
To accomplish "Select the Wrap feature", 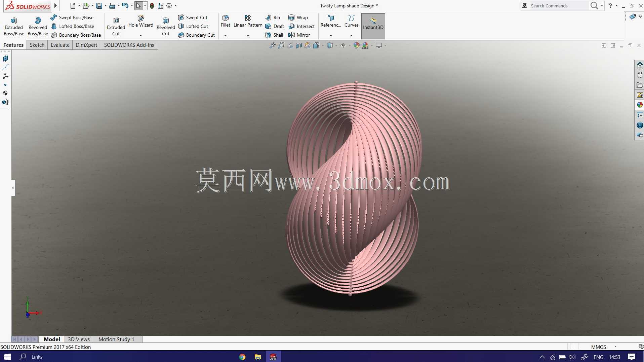I will pos(298,17).
